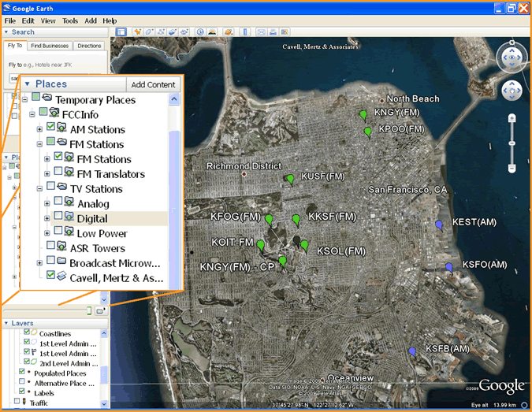Image resolution: width=532 pixels, height=412 pixels.
Task: Toggle the sidebar panel toolbar icon
Action: [121, 32]
